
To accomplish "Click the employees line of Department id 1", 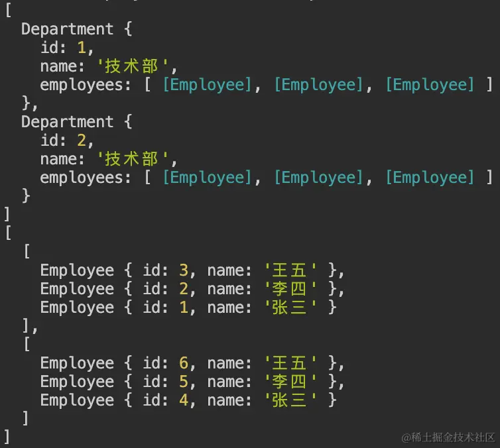I will tap(267, 85).
